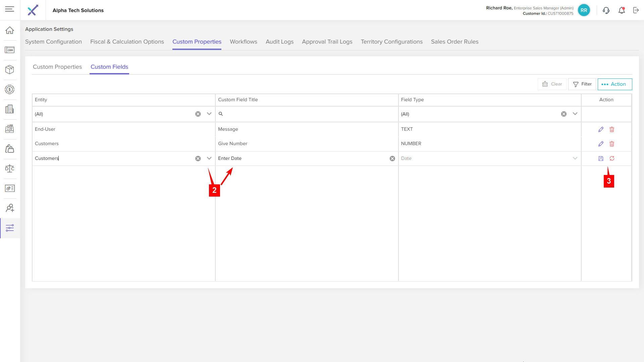Edit the Message custom field row
The height and width of the screenshot is (362, 644).
[x=601, y=129]
